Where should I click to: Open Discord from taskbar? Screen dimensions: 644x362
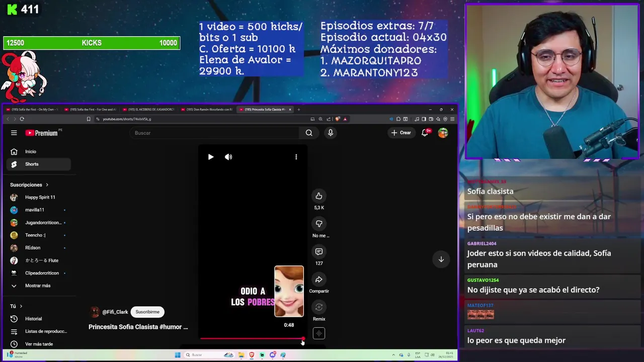273,355
